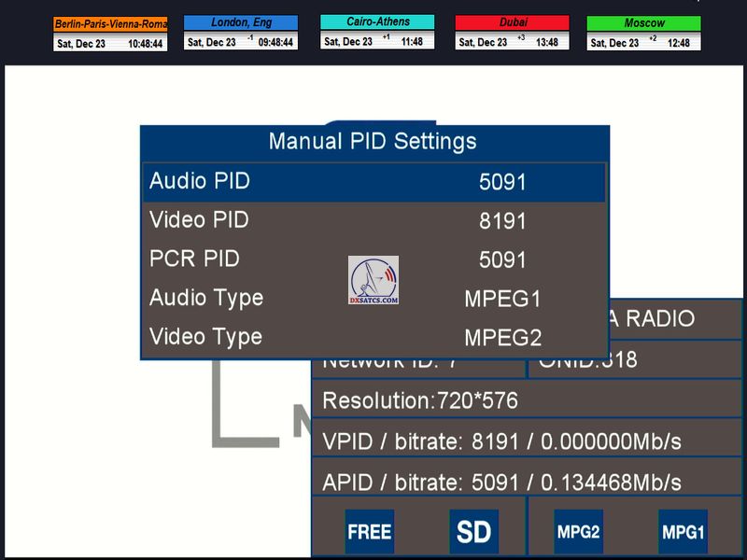This screenshot has height=560, width=747.
Task: Click the green Moscow clock label
Action: [x=643, y=23]
